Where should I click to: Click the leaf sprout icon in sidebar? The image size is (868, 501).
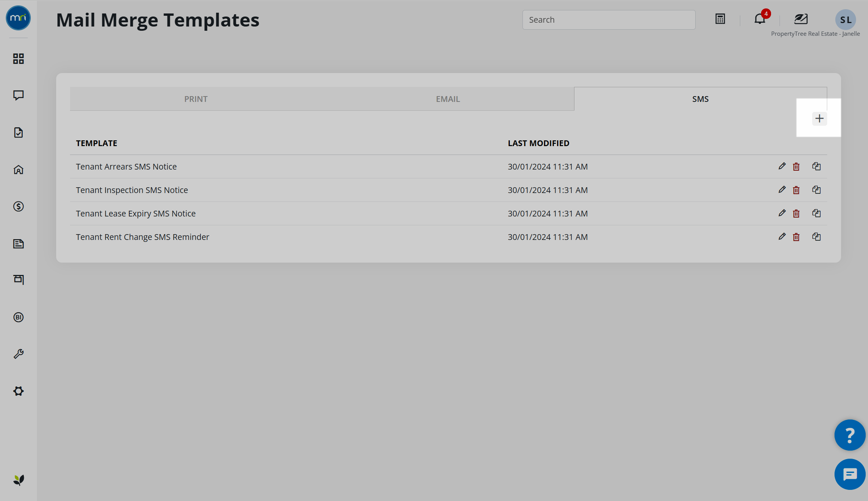(x=18, y=480)
